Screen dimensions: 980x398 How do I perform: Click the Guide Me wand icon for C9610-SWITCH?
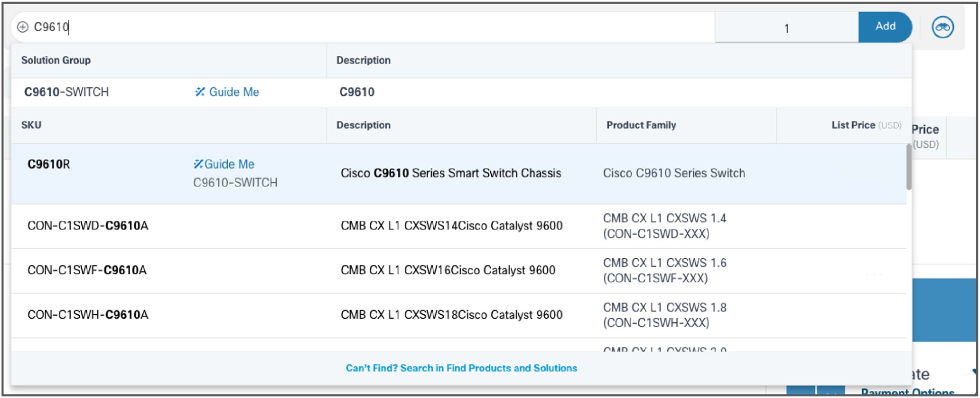click(200, 92)
